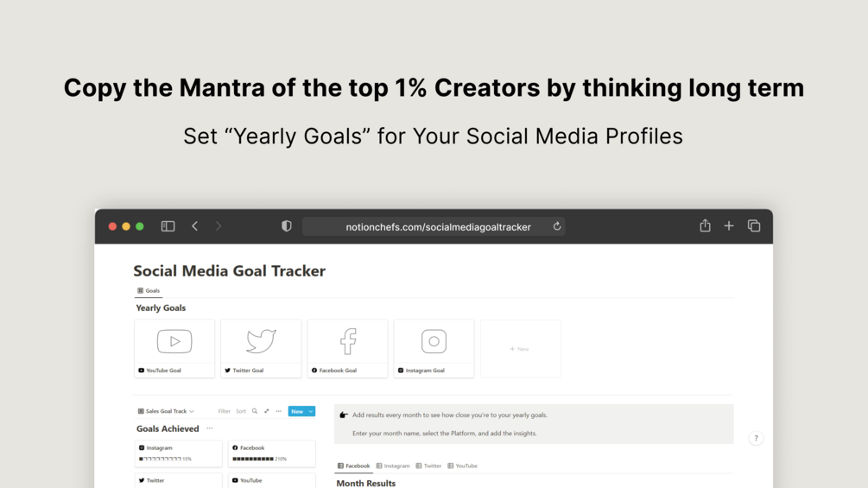Open the Share icon in toolbar
Screen dimensions: 868x488
click(705, 225)
